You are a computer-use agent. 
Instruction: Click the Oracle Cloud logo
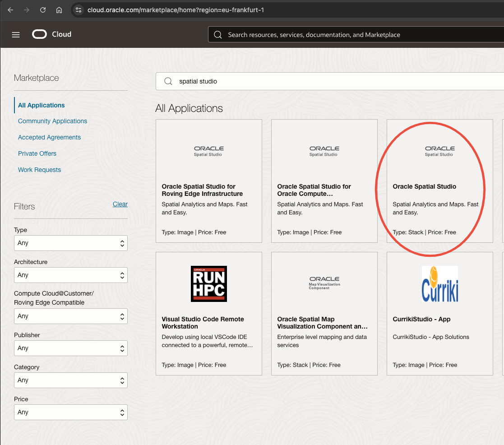click(x=51, y=34)
